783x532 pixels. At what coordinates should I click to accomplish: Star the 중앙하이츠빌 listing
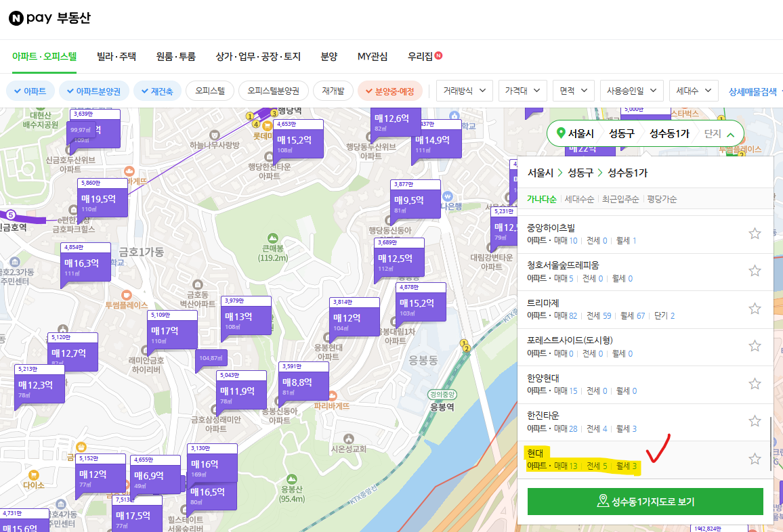click(755, 233)
